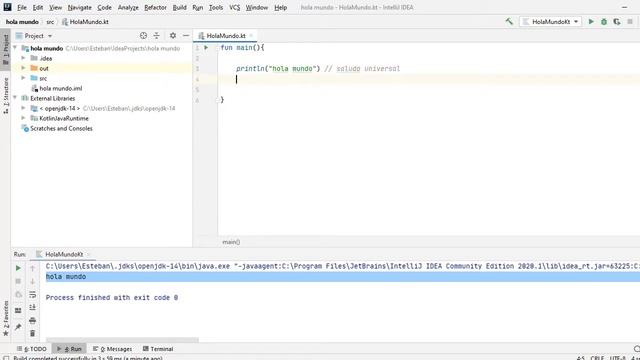This screenshot has height=360, width=640.
Task: Collapse all in the Project panel
Action: [156, 36]
